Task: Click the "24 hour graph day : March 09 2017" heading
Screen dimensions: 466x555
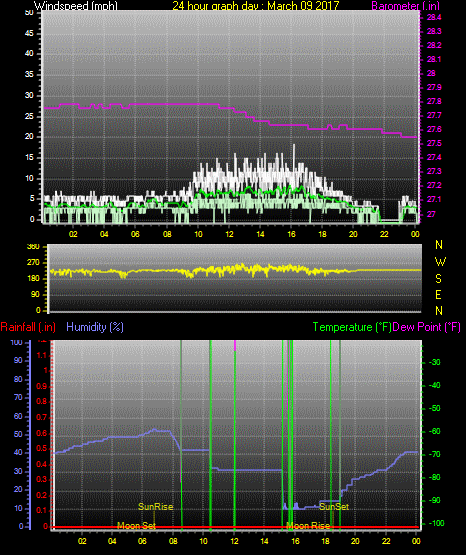Action: click(x=256, y=6)
